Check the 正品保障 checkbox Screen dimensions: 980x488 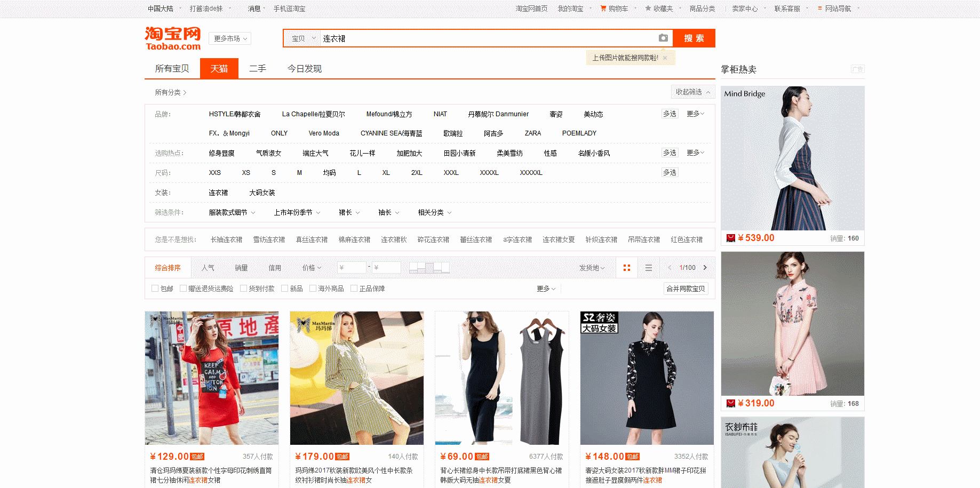354,289
